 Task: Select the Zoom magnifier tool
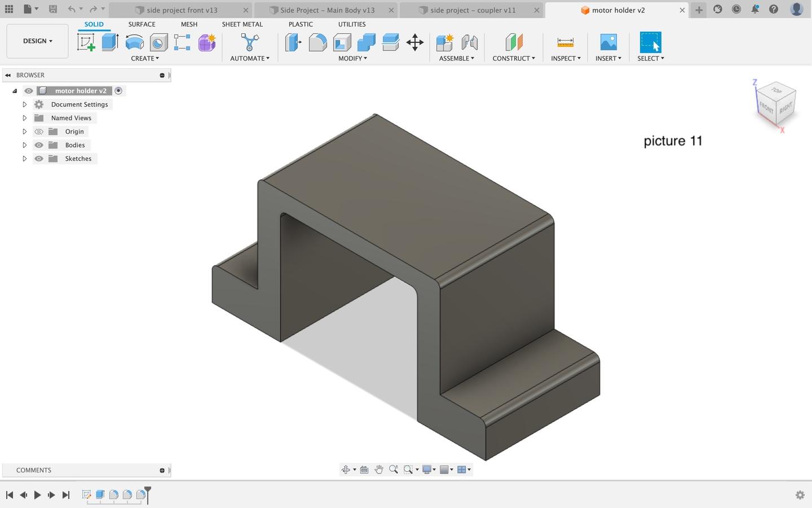tap(394, 470)
